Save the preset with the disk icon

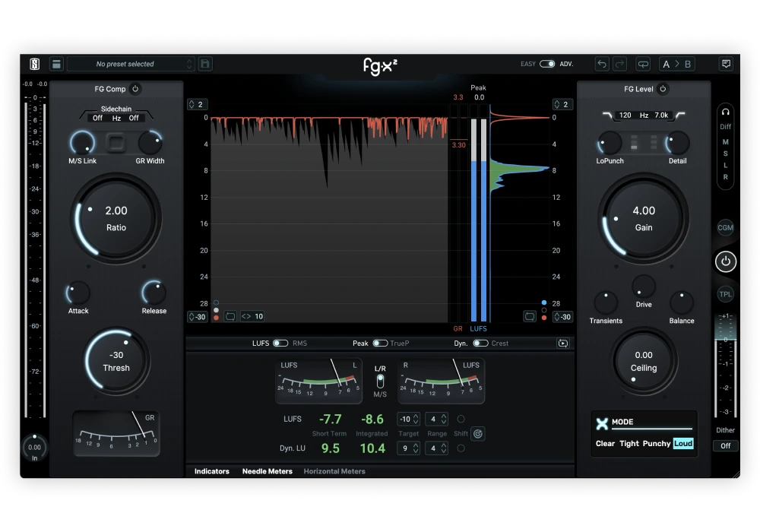(205, 64)
